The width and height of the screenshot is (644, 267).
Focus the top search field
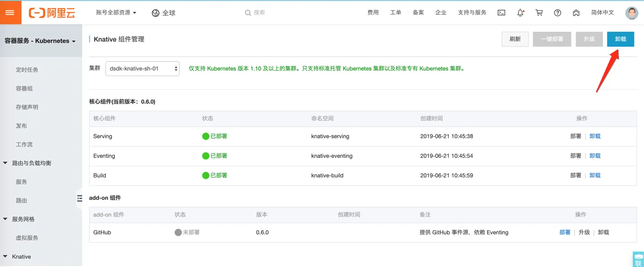(x=294, y=13)
